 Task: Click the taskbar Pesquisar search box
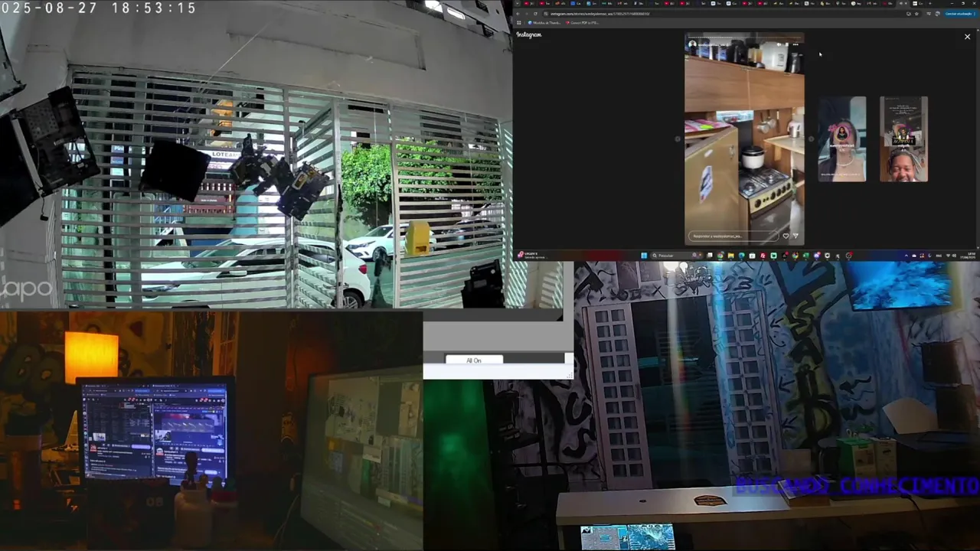point(677,256)
